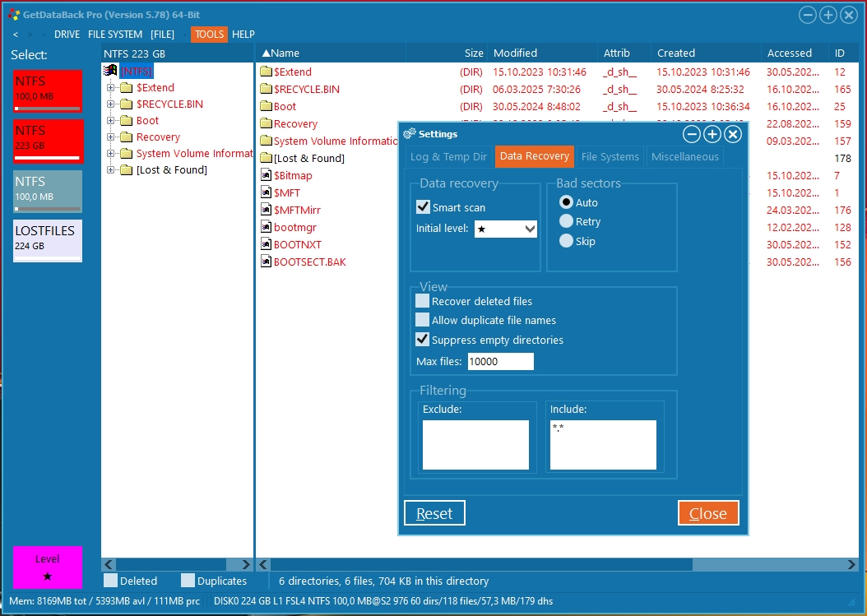Expand the $RECYCLE.BIN tree node
This screenshot has width=867, height=616.
110,104
